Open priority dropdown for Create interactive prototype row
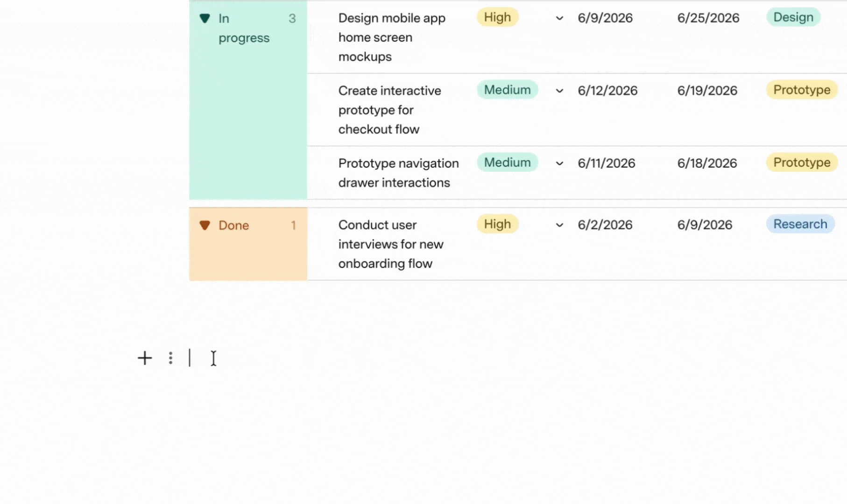The image size is (847, 504). coord(559,91)
